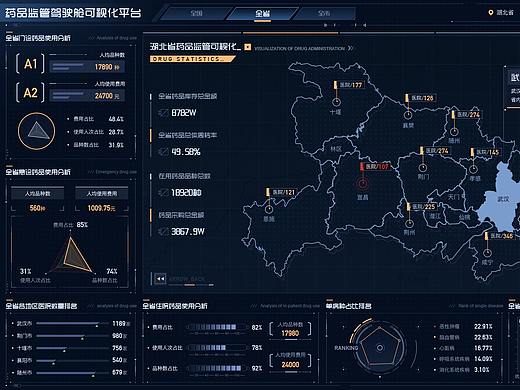The image size is (520, 390).
Task: Open the 全市 tab
Action: (324, 13)
